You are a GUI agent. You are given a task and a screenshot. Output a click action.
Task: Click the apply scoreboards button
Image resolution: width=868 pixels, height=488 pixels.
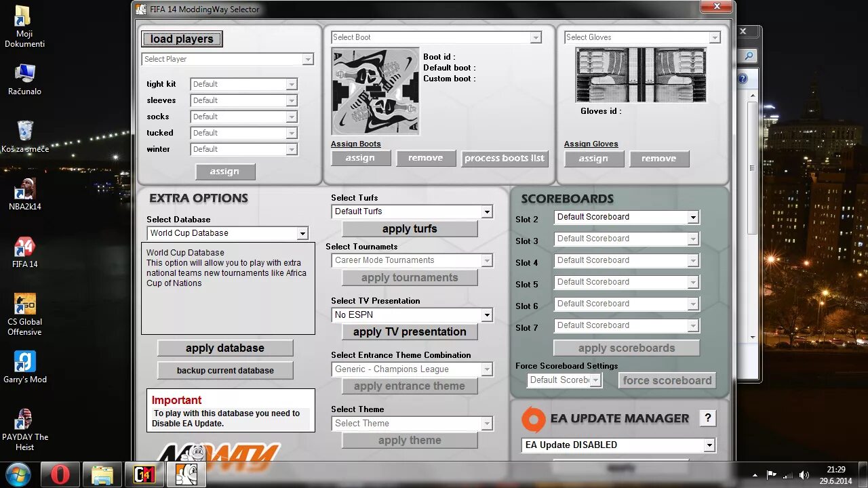coord(627,348)
